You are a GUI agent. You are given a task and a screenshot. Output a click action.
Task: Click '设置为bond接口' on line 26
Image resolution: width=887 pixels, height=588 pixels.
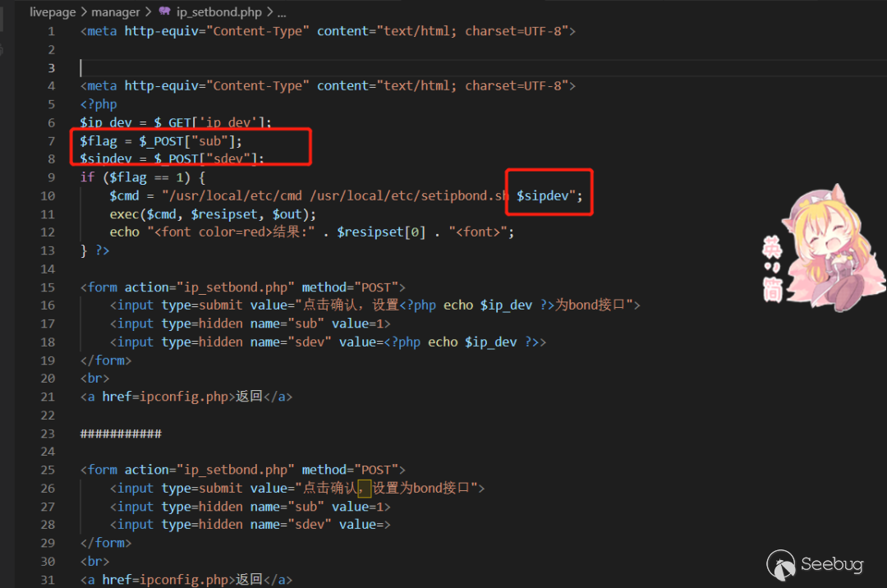[x=421, y=488]
